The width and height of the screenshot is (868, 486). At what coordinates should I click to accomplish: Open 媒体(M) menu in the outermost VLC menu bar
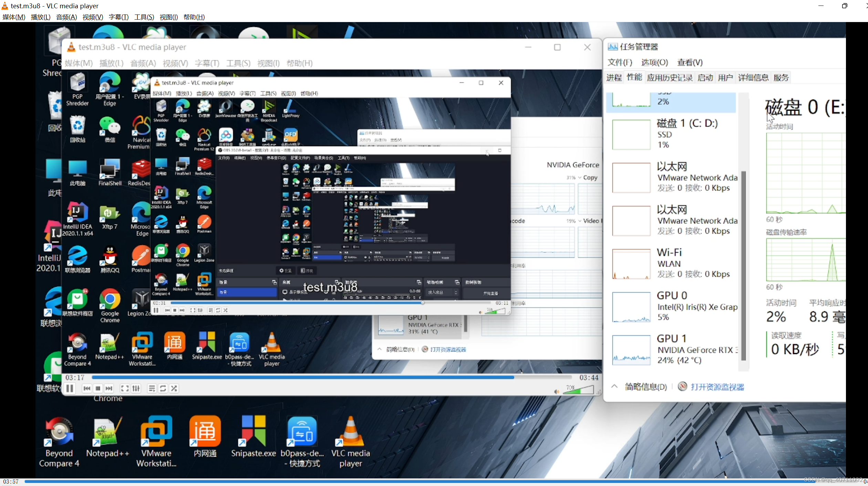[14, 17]
